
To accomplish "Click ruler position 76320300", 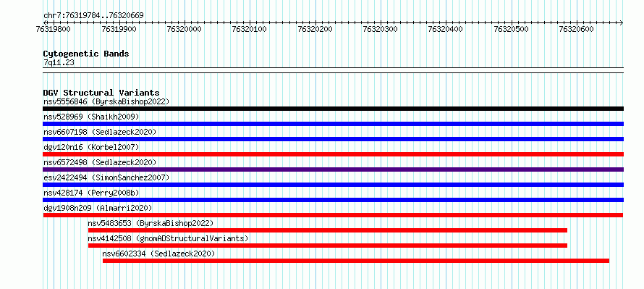I will (381, 29).
